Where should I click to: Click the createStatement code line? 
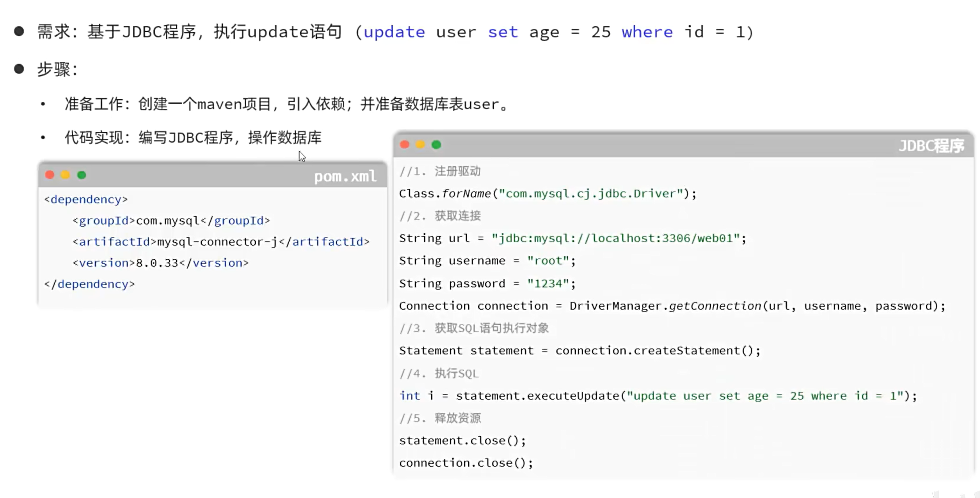coord(580,351)
